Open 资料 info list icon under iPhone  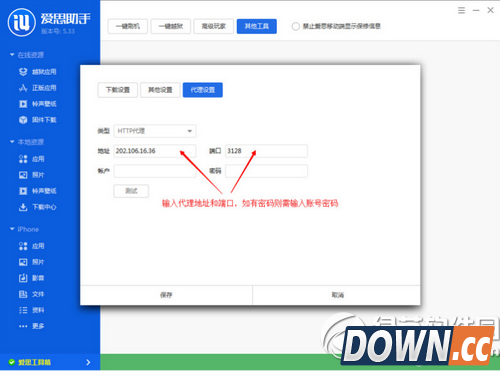(x=23, y=310)
